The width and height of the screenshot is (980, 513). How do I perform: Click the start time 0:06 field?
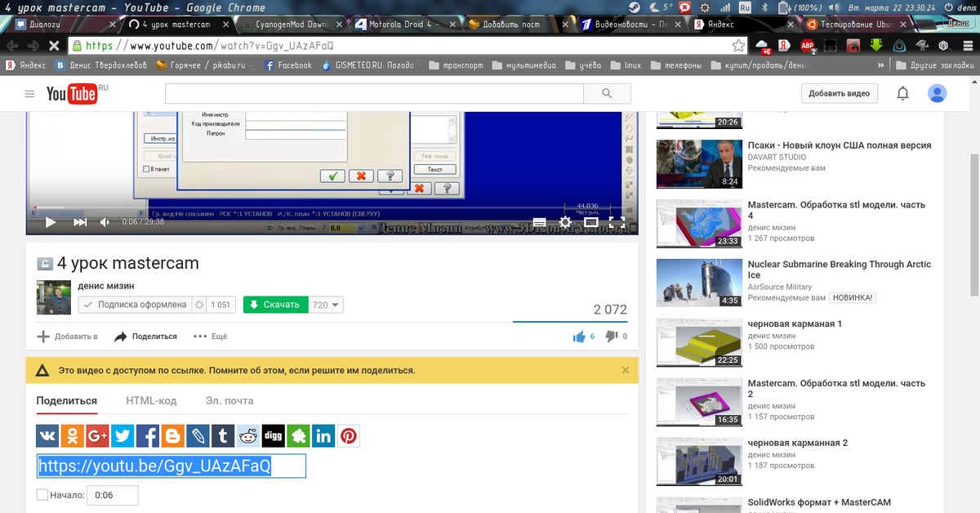coord(113,495)
